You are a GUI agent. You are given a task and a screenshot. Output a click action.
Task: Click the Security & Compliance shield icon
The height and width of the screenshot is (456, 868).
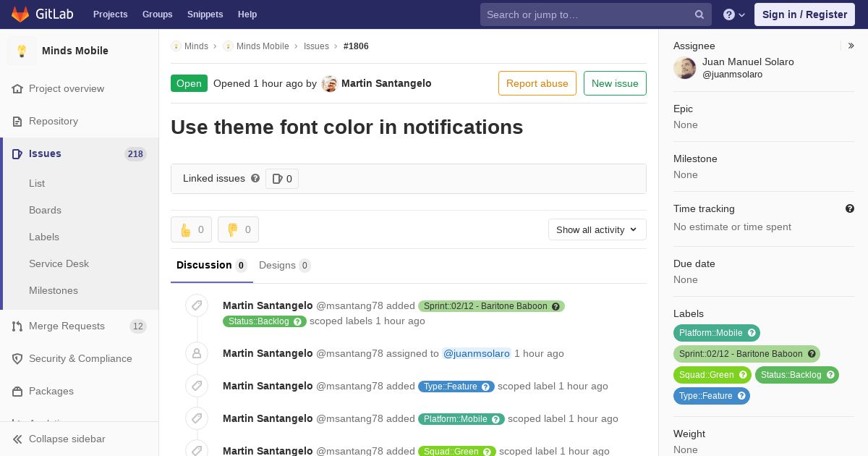pyautogui.click(x=17, y=358)
